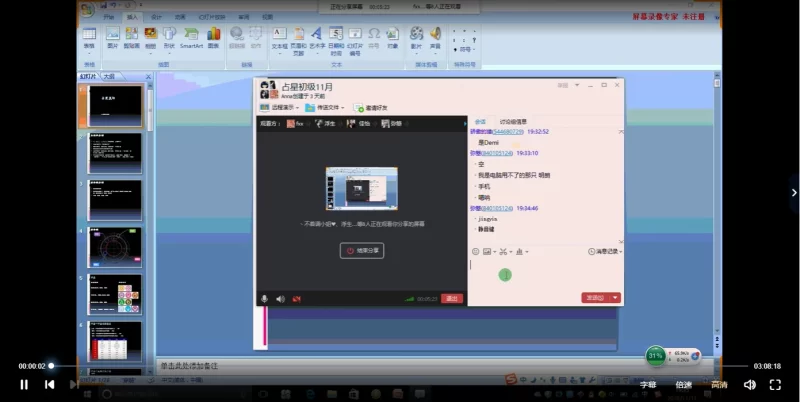Image resolution: width=800 pixels, height=402 pixels.
Task: Click the end sharing button
Action: click(361, 250)
